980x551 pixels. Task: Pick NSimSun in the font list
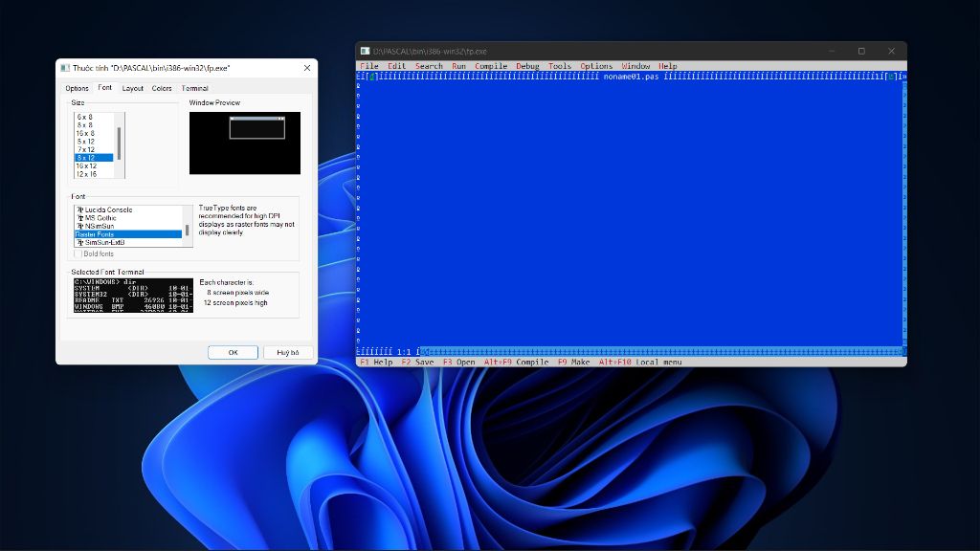point(128,226)
